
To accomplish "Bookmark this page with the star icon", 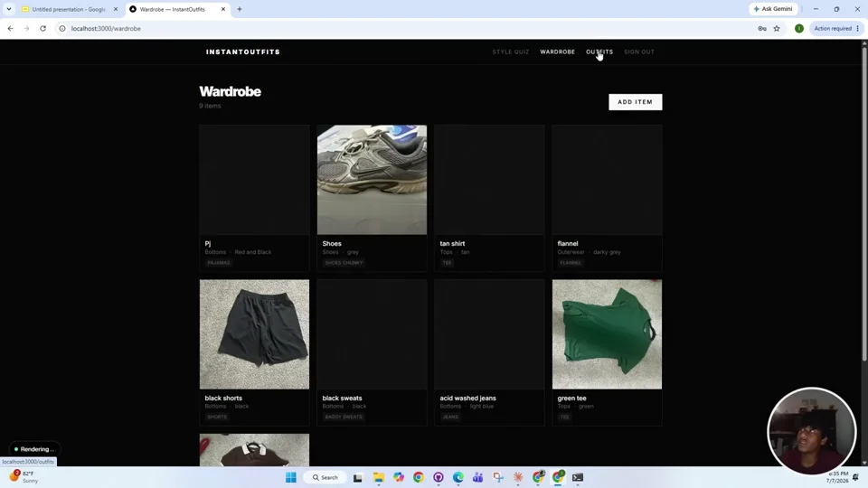I will click(x=777, y=28).
